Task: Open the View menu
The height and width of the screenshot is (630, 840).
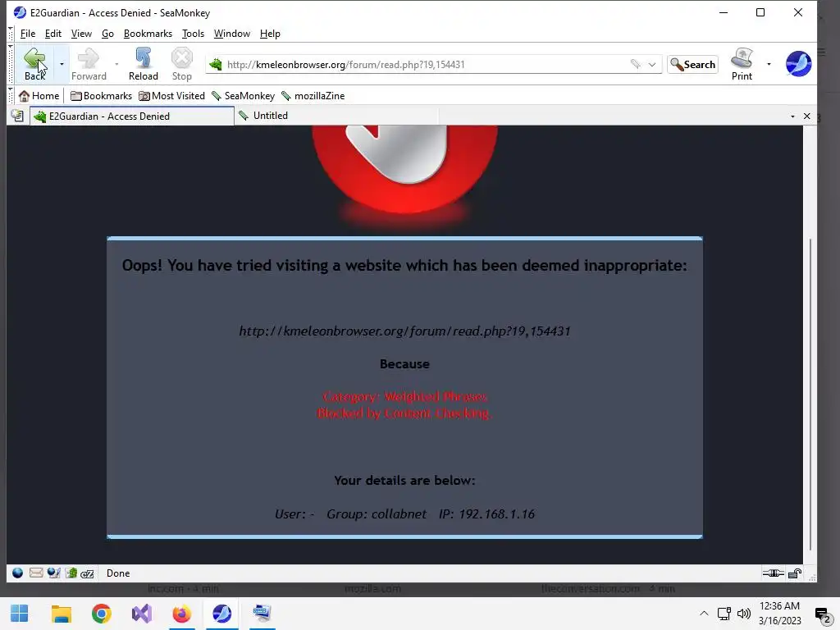Action: coord(81,33)
